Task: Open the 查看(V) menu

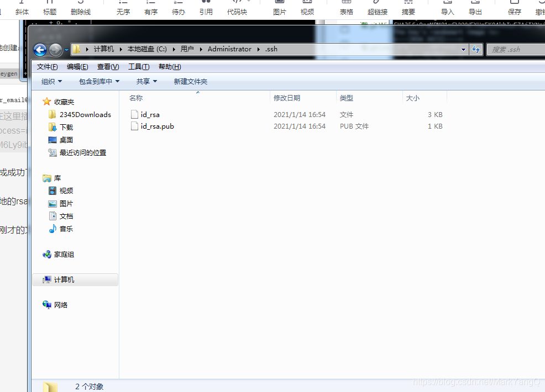Action: coord(108,67)
